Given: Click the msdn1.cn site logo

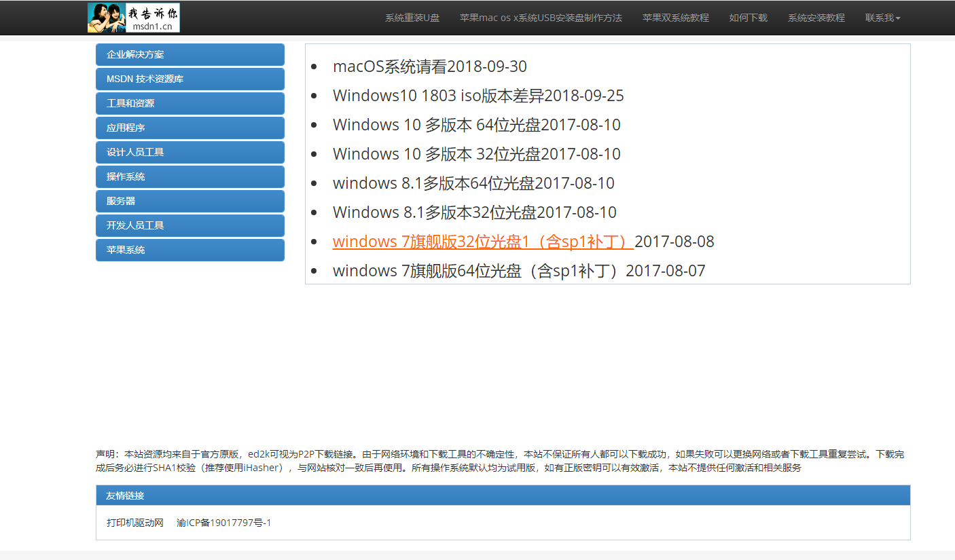Looking at the screenshot, I should point(133,17).
